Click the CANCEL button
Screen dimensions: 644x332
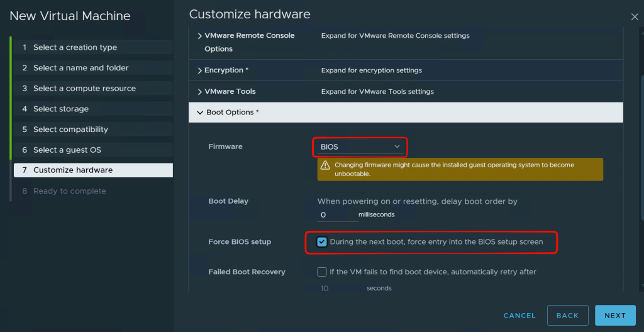coord(519,316)
